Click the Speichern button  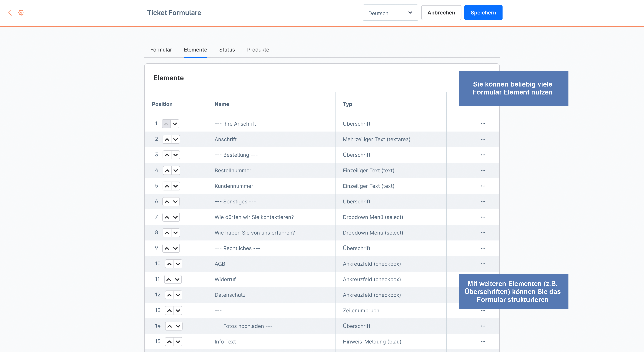[x=483, y=13]
